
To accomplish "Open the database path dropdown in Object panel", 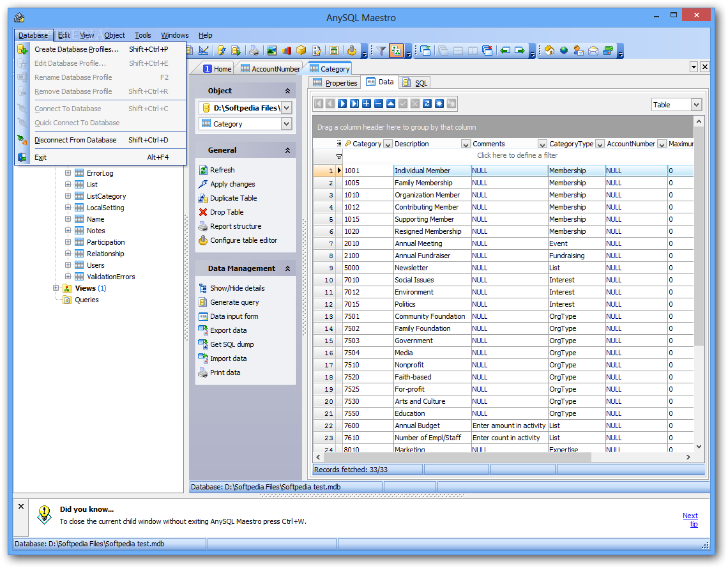I will pos(287,108).
